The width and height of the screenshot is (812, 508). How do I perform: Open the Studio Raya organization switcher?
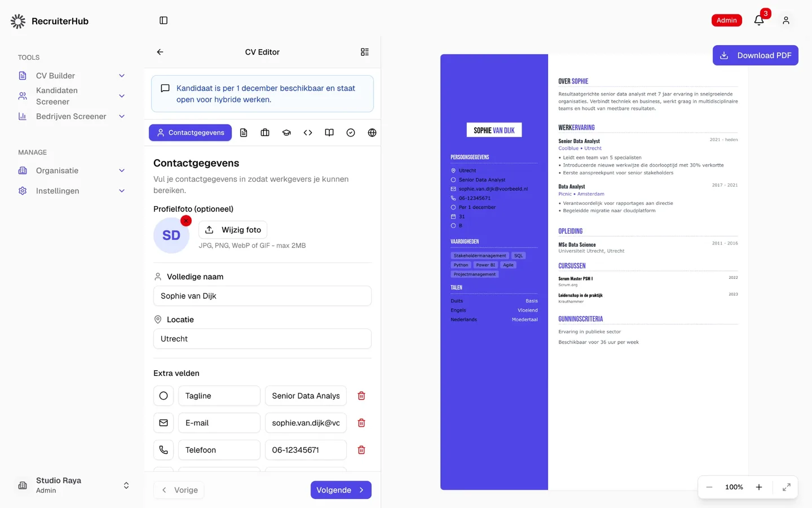[72, 485]
